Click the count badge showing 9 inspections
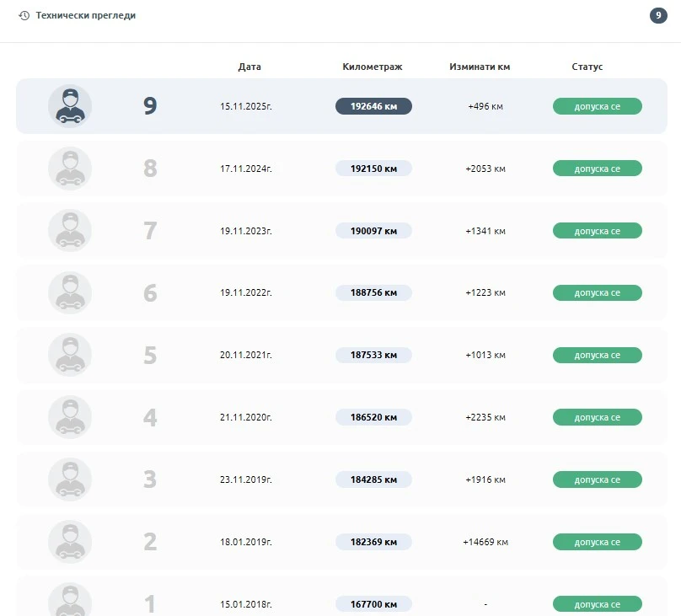681x616 pixels. click(658, 16)
